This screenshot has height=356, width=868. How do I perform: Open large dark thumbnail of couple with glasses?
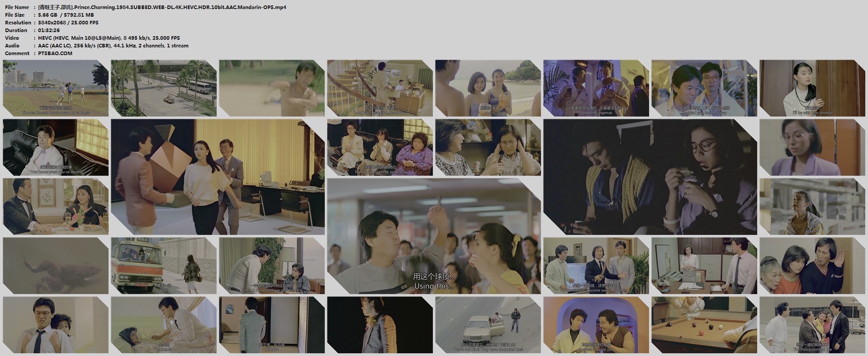pos(650,177)
